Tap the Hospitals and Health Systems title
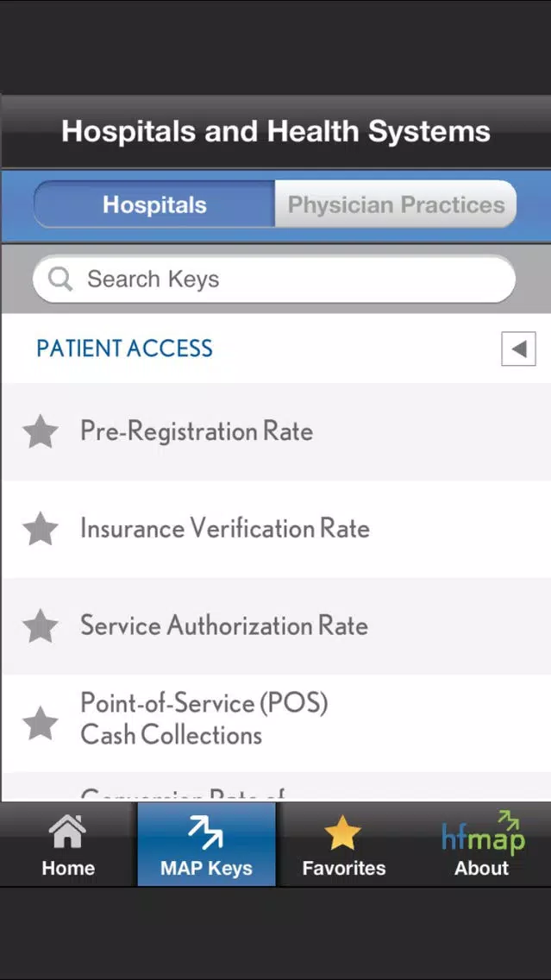 point(276,131)
